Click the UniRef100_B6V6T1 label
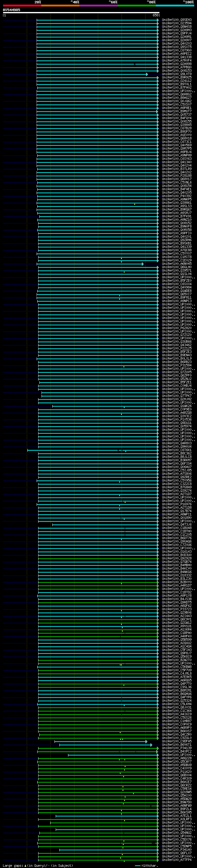Screen dimensions: 197x868 point(177,745)
